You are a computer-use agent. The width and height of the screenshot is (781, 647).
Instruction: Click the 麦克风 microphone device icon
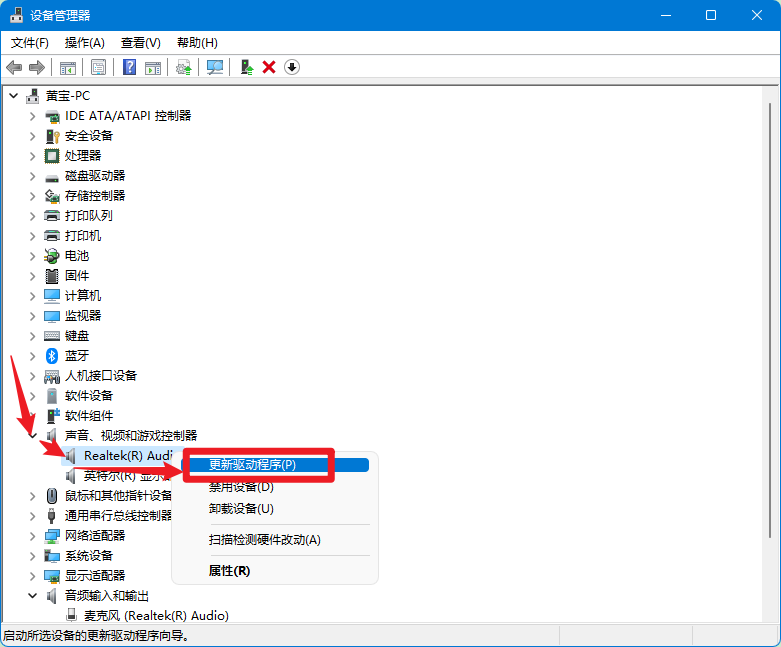71,615
